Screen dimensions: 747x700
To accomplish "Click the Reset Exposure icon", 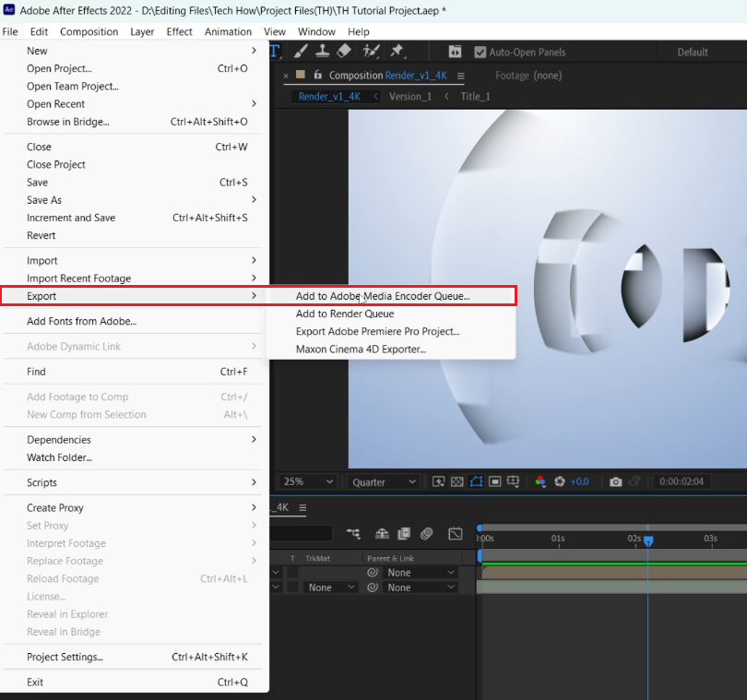I will (559, 481).
